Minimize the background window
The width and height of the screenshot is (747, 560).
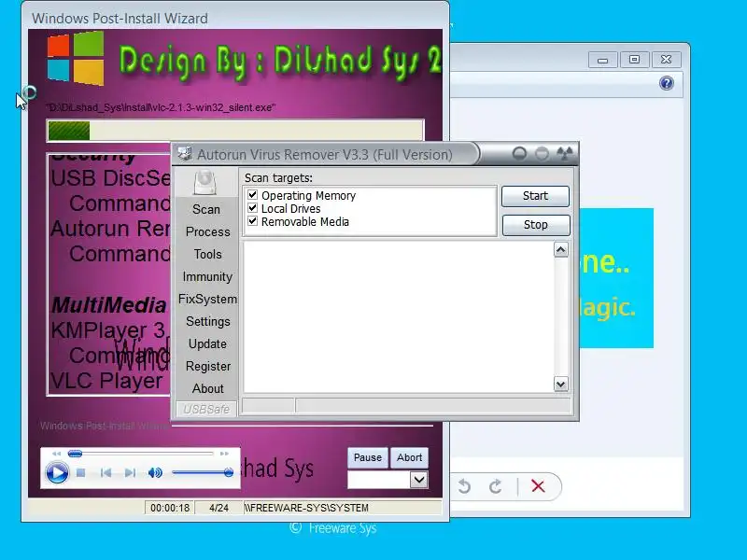tap(602, 60)
